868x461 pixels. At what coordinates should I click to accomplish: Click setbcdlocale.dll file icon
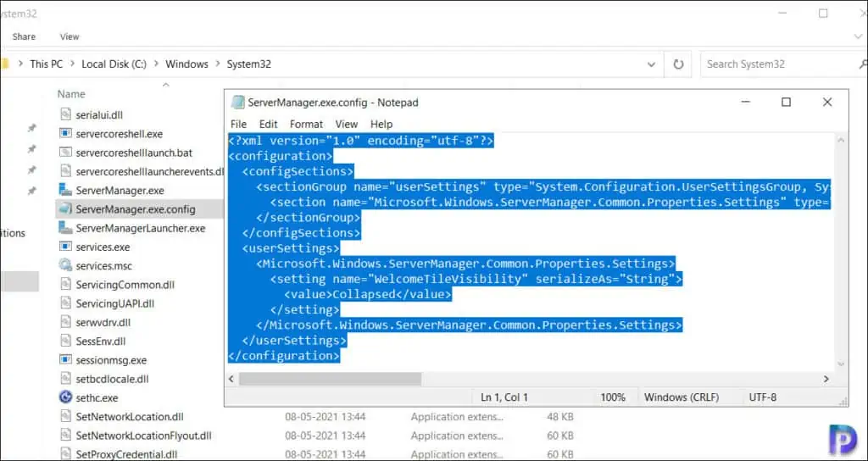pos(66,379)
